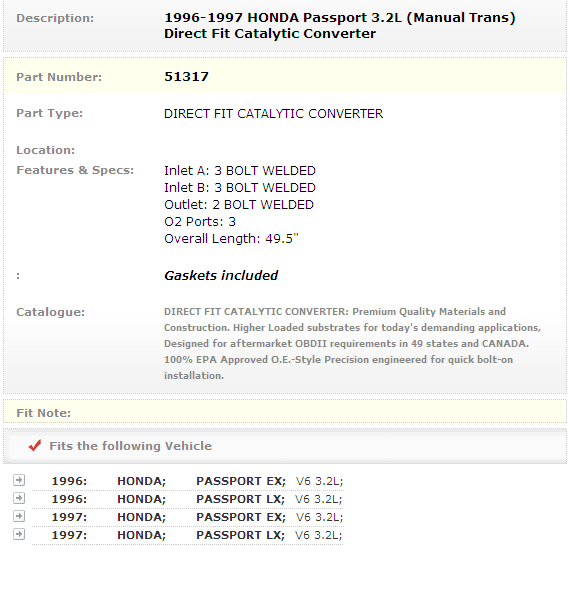
Task: Click arrow icon beside 1996 Passport LX
Action: pos(19,498)
